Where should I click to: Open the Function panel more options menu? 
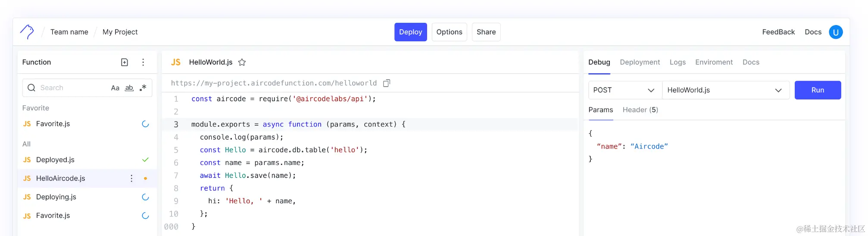tap(143, 62)
